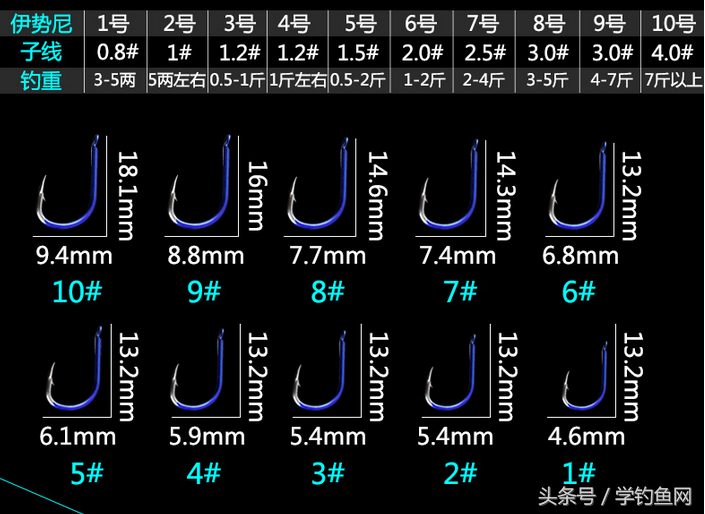This screenshot has height=514, width=705.
Task: Click the cyan 4# size label
Action: 204,474
